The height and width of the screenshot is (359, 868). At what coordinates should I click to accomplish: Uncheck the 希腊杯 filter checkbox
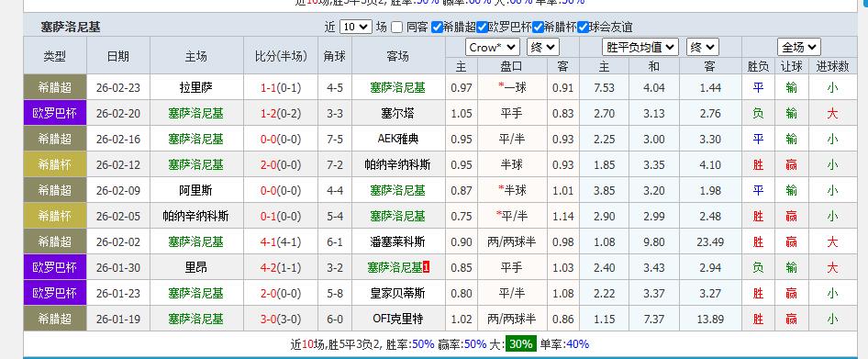point(538,27)
